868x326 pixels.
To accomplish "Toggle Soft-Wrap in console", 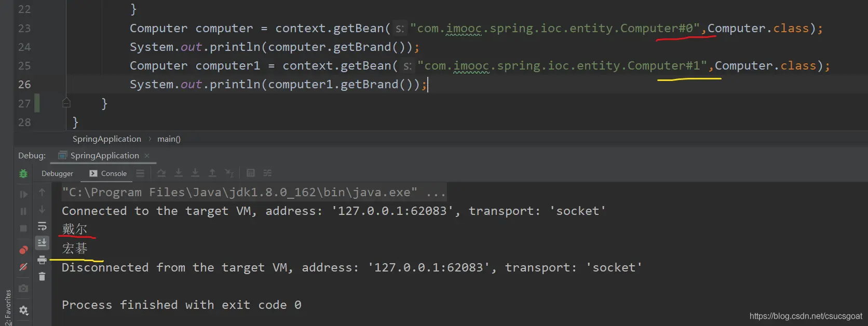I will click(42, 226).
